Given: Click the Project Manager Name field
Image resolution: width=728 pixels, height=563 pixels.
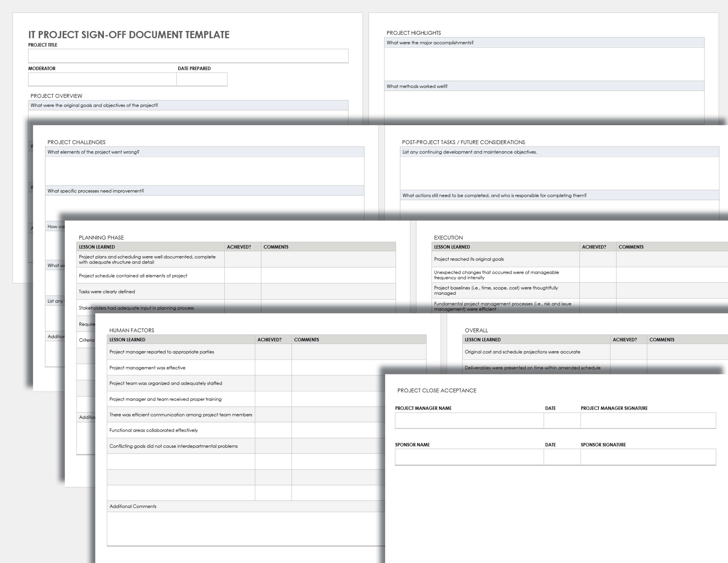Looking at the screenshot, I should point(469,421).
